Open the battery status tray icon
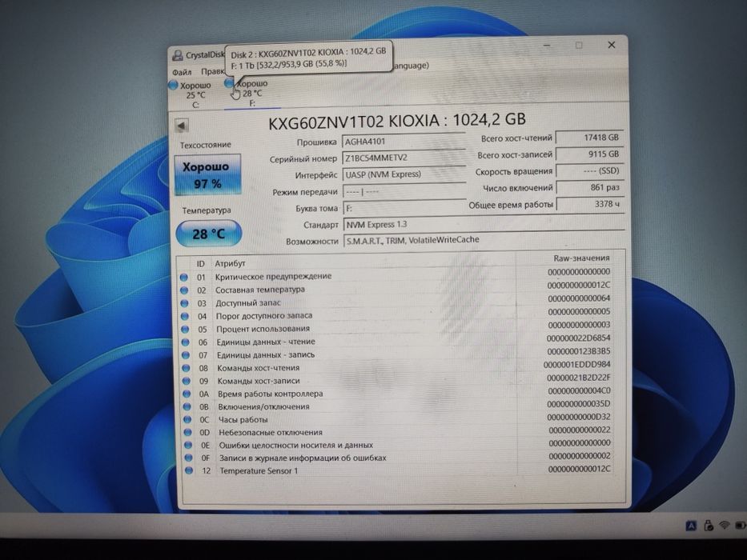747x560 pixels. click(741, 526)
